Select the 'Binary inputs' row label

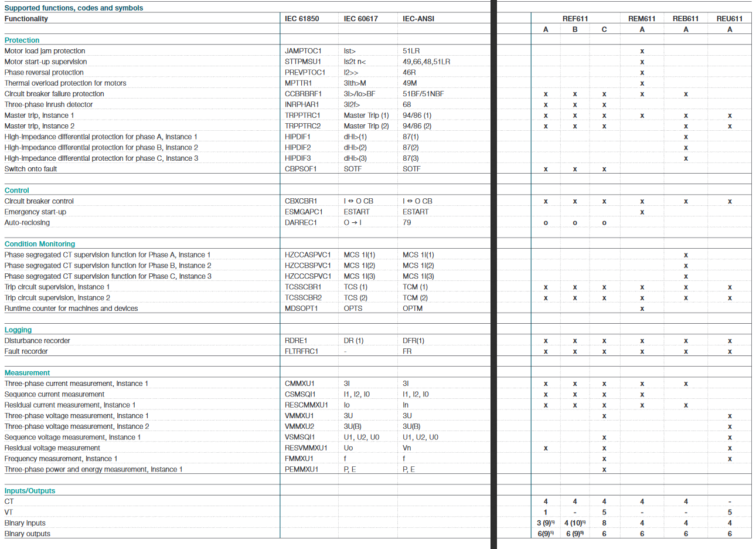[x=25, y=523]
